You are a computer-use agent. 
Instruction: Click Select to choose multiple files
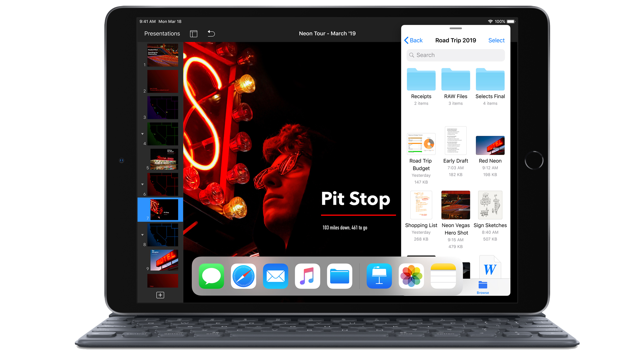point(496,40)
